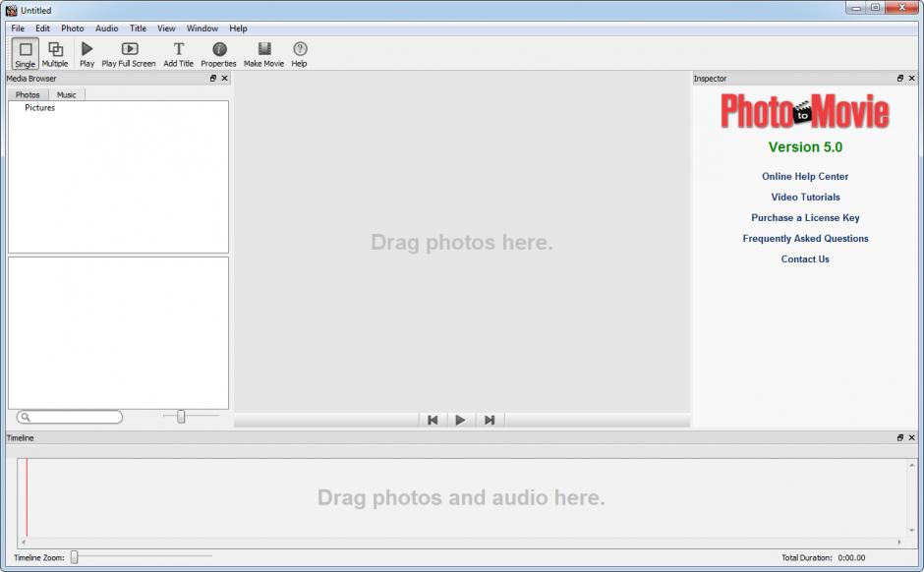The height and width of the screenshot is (572, 924).
Task: Click the timeline vertical scrollbar down arrow
Action: [911, 530]
